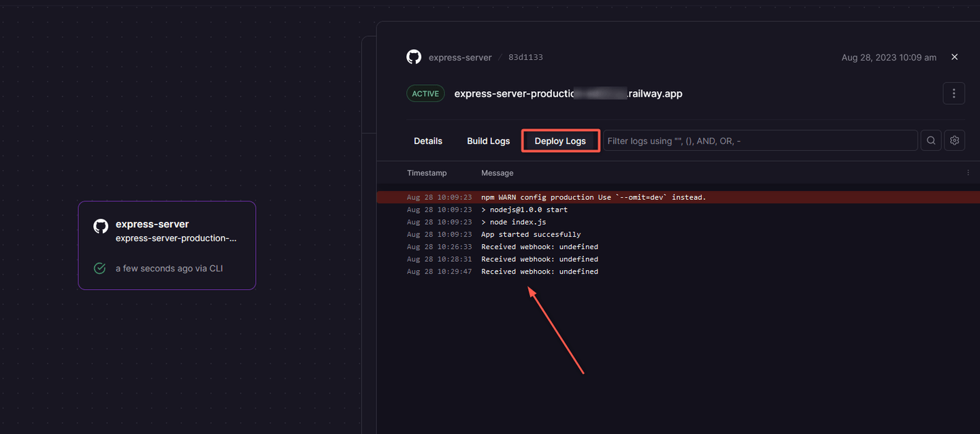This screenshot has width=980, height=434.
Task: Click express-server repo name in header
Action: (x=459, y=57)
